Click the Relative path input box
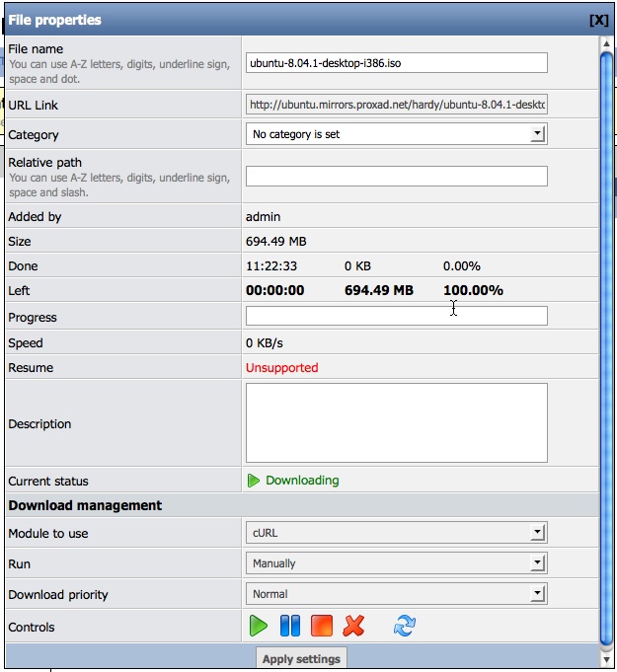 pos(396,176)
